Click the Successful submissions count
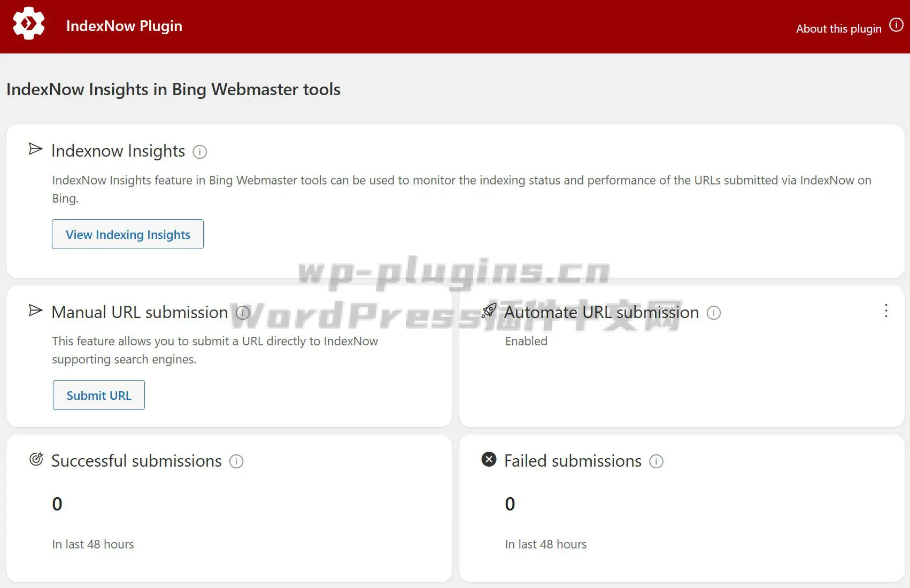 [x=57, y=504]
